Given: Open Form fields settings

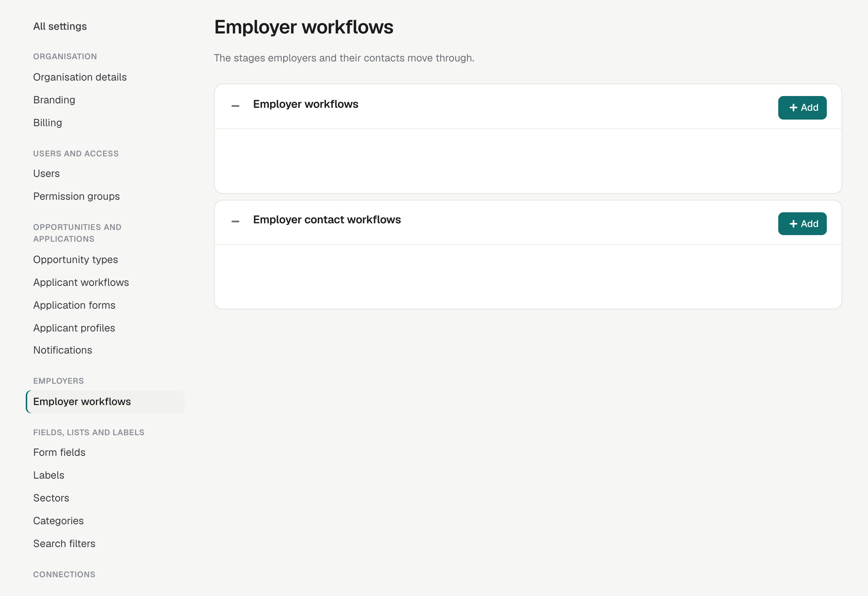Looking at the screenshot, I should click(x=59, y=452).
